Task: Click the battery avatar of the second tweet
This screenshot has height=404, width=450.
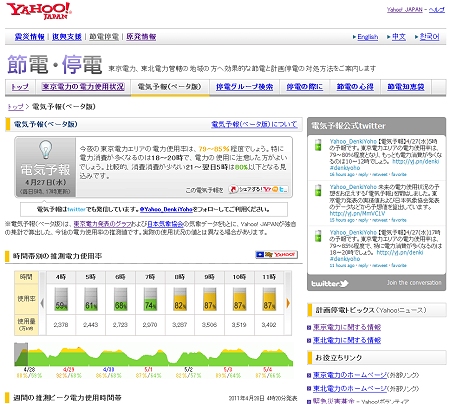Action: (318, 190)
